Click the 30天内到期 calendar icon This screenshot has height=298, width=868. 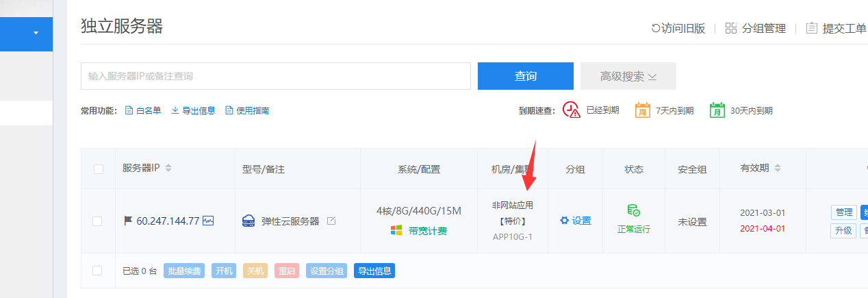tap(717, 110)
